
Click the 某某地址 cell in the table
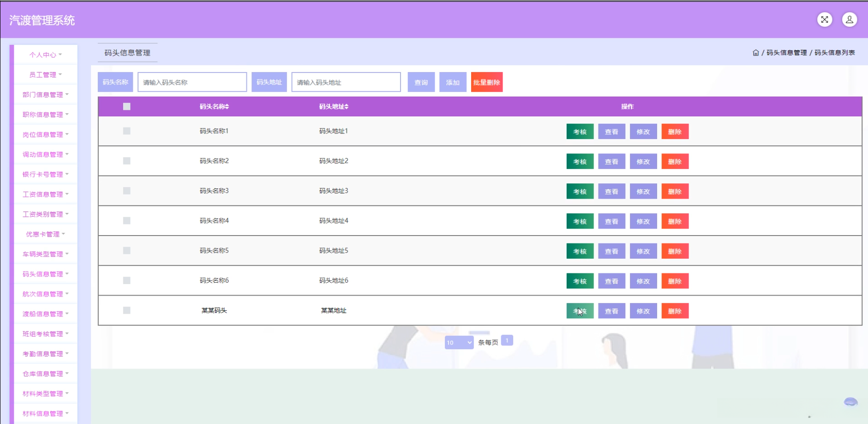coord(334,310)
